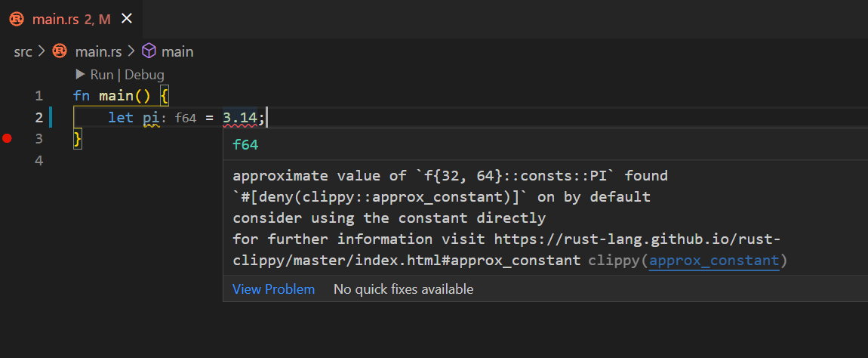Open the View Problem link
868x358 pixels.
pos(273,289)
